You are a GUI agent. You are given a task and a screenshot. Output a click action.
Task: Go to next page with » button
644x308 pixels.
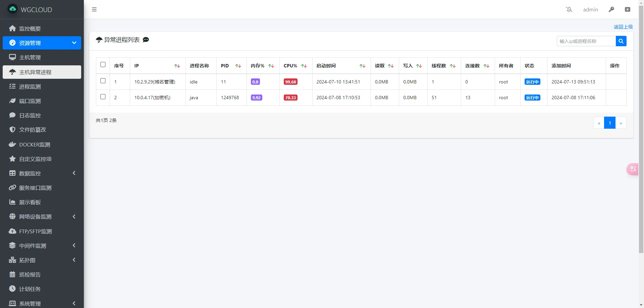point(621,123)
